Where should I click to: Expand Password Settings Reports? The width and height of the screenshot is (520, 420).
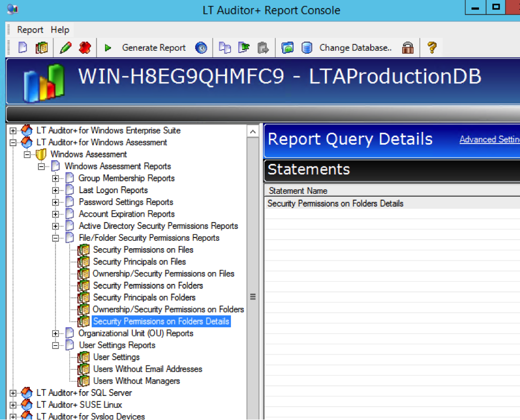[x=55, y=202]
